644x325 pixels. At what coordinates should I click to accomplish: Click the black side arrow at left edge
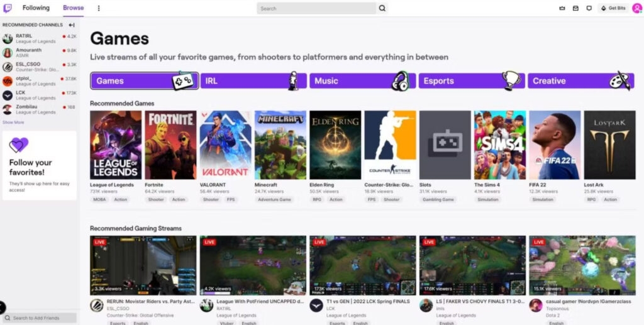click(2, 307)
